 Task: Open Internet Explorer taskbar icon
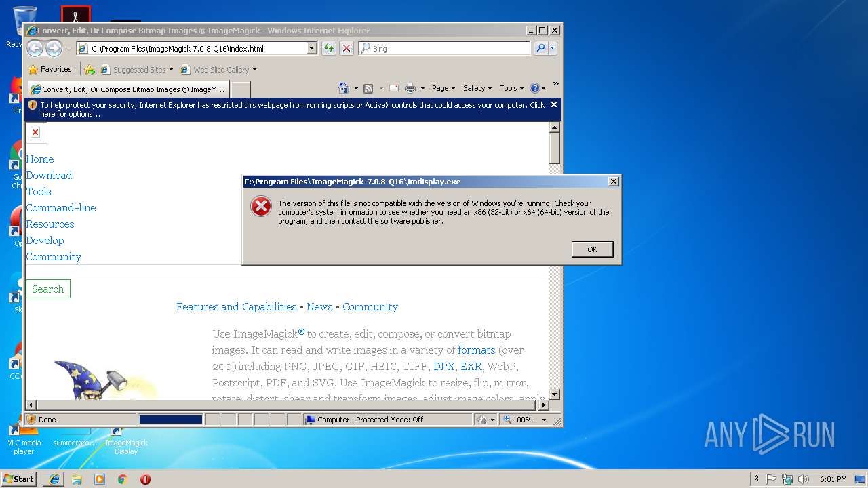tap(54, 479)
